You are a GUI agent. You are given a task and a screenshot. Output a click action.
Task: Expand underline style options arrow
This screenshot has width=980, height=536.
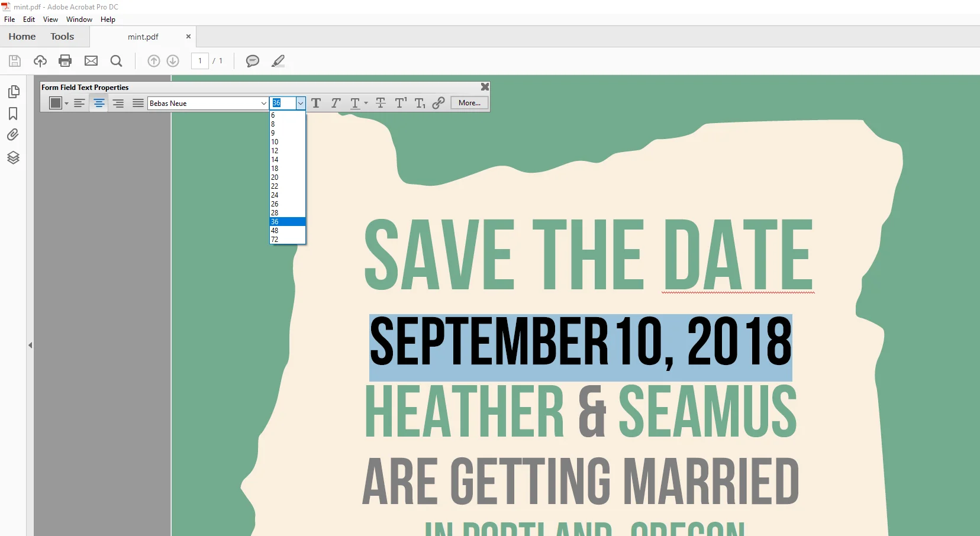(x=366, y=104)
